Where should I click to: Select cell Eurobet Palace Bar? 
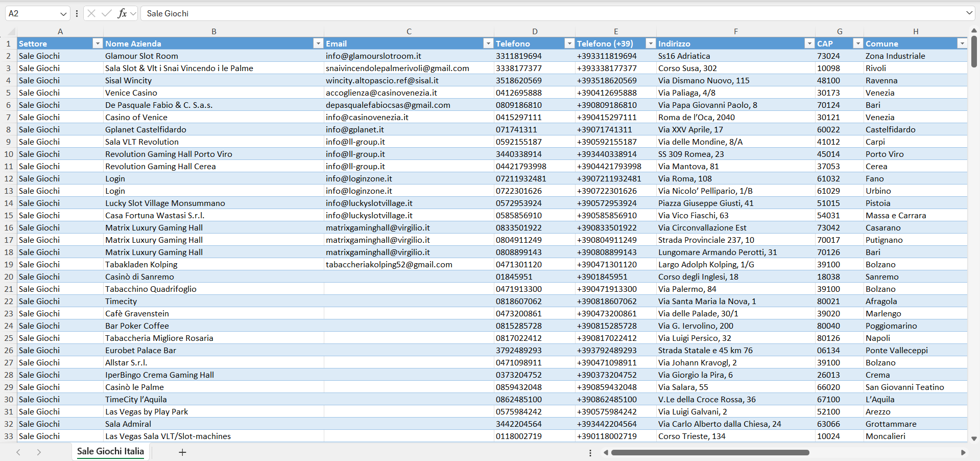[x=213, y=350]
